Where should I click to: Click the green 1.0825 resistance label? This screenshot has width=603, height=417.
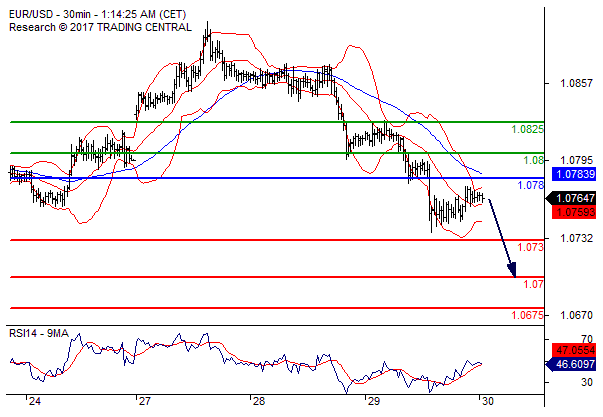coord(528,129)
